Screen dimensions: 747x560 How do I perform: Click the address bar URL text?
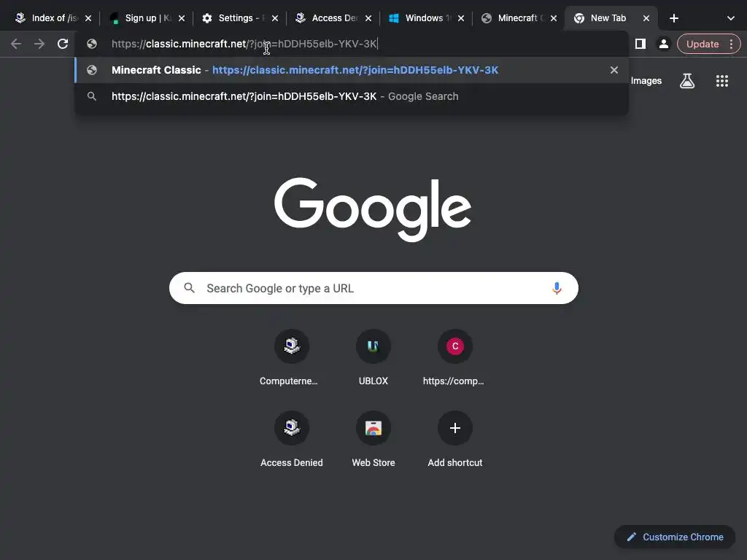coord(244,44)
